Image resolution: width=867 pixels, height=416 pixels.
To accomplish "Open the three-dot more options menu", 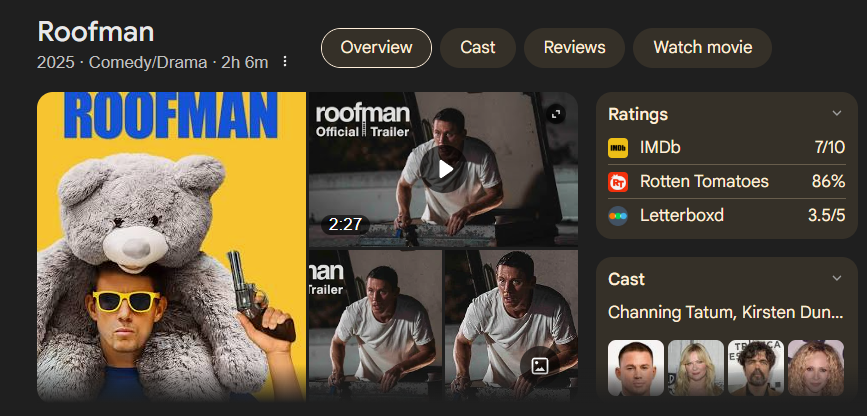I will tap(285, 61).
